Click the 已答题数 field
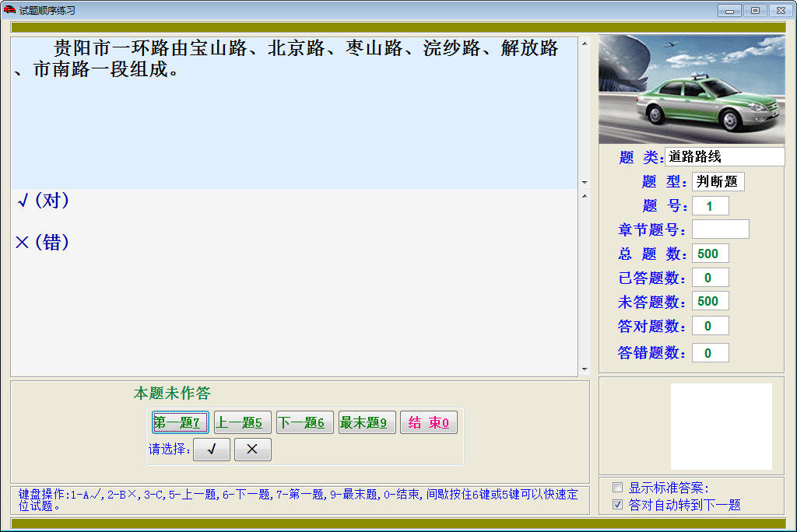The width and height of the screenshot is (797, 532). [710, 278]
